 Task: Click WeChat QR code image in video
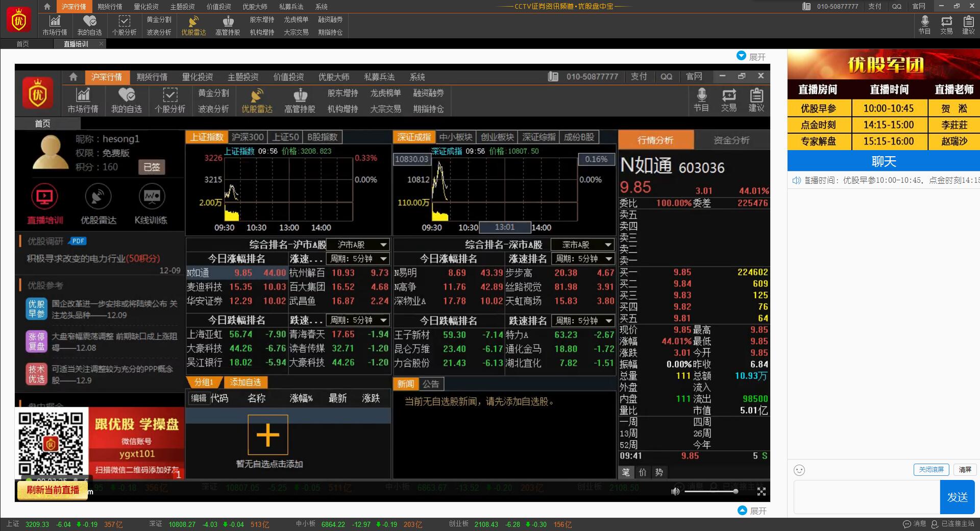coord(51,443)
